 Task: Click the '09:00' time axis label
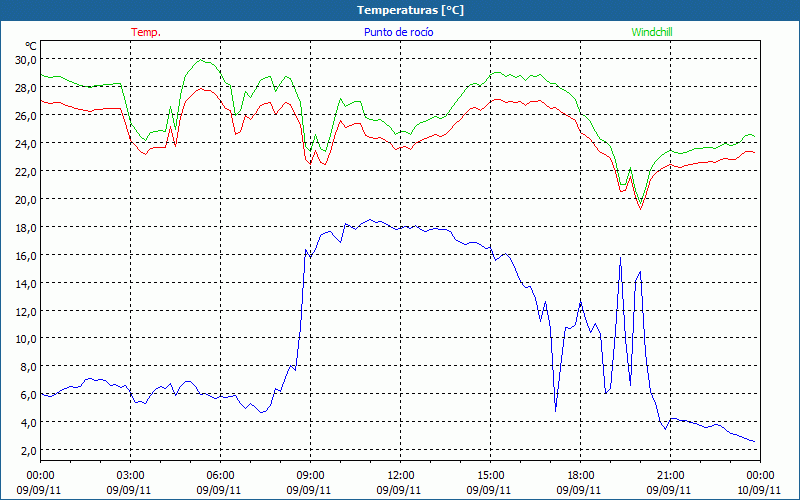pos(311,476)
